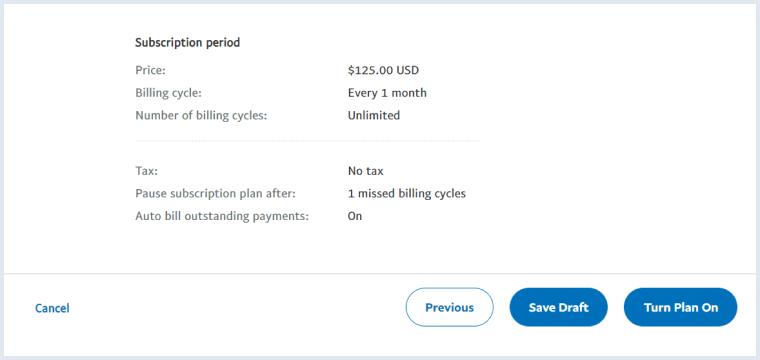Screen dimensions: 760x360
Task: Click the Auto bill outstanding payments label
Action: (222, 216)
